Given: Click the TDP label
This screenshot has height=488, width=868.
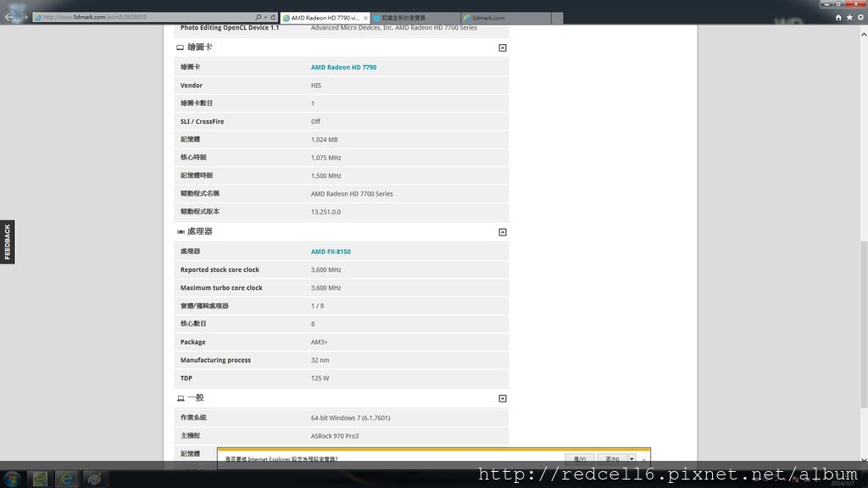Looking at the screenshot, I should (186, 379).
